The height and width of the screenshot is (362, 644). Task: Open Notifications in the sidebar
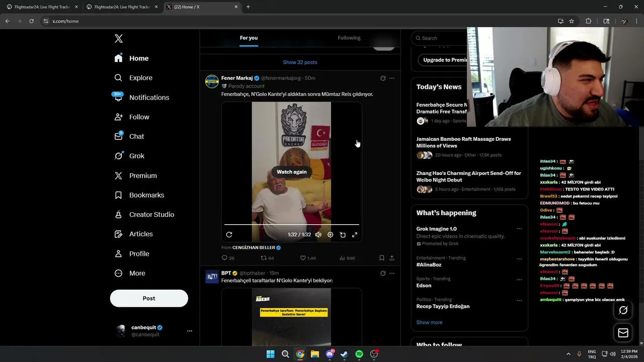[x=141, y=98]
